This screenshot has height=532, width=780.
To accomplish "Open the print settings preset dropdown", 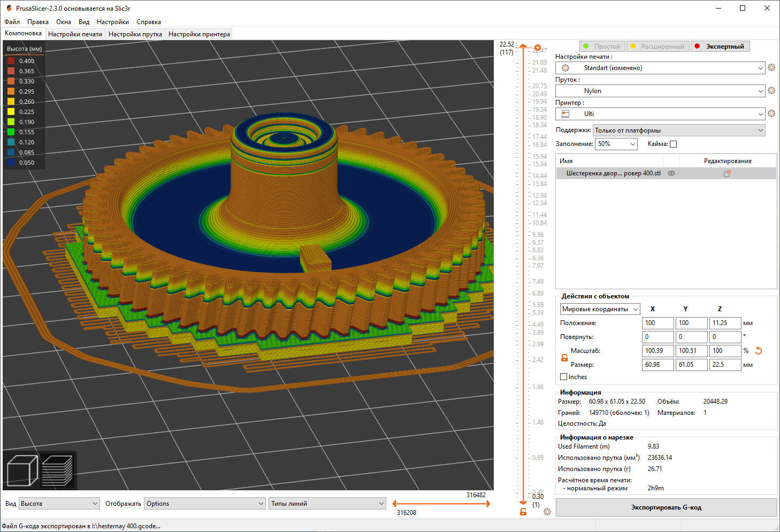I will coord(660,68).
